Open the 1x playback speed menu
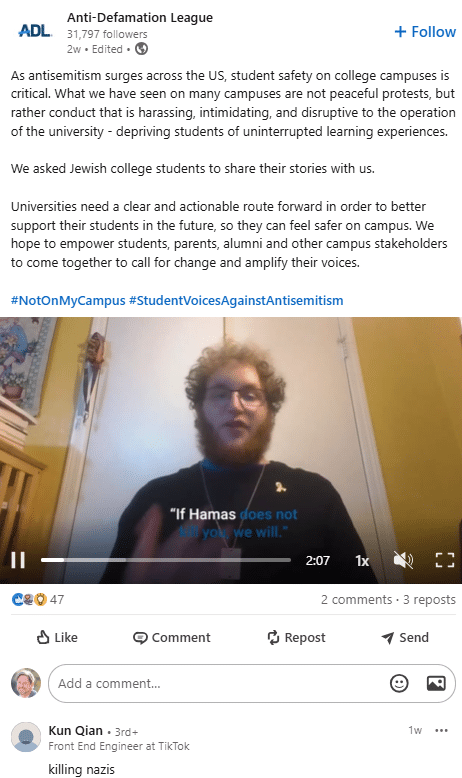Image resolution: width=462 pixels, height=778 pixels. (x=362, y=561)
